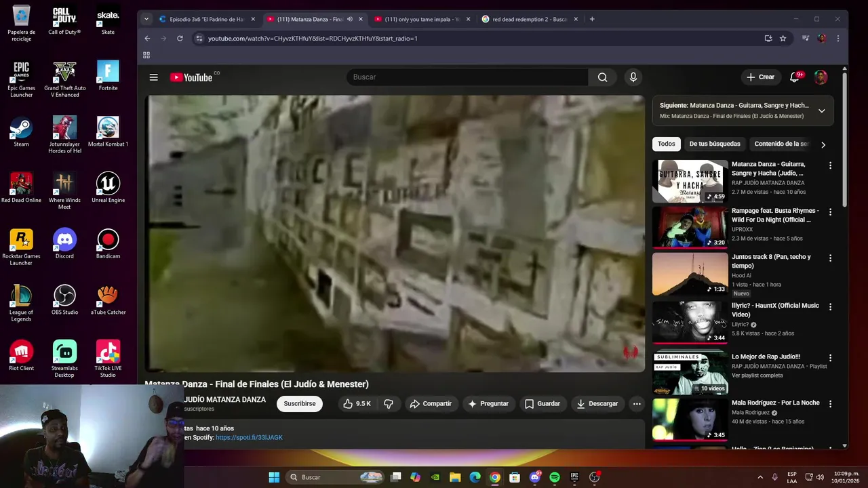Open options for Guitarra, Sangre y Hacha video

tap(830, 165)
